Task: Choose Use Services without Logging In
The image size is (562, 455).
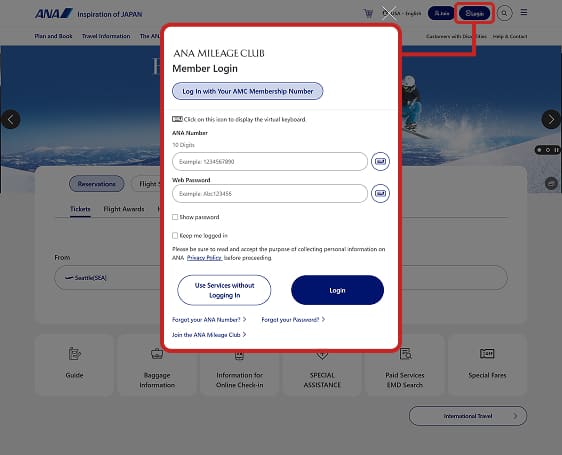Action: point(224,290)
